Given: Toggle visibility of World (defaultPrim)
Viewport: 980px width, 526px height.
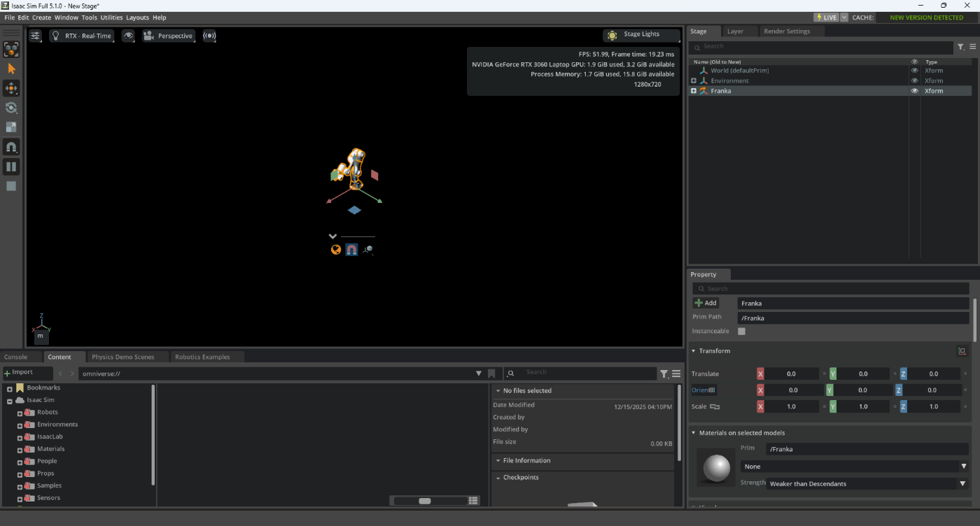Looking at the screenshot, I should [914, 71].
